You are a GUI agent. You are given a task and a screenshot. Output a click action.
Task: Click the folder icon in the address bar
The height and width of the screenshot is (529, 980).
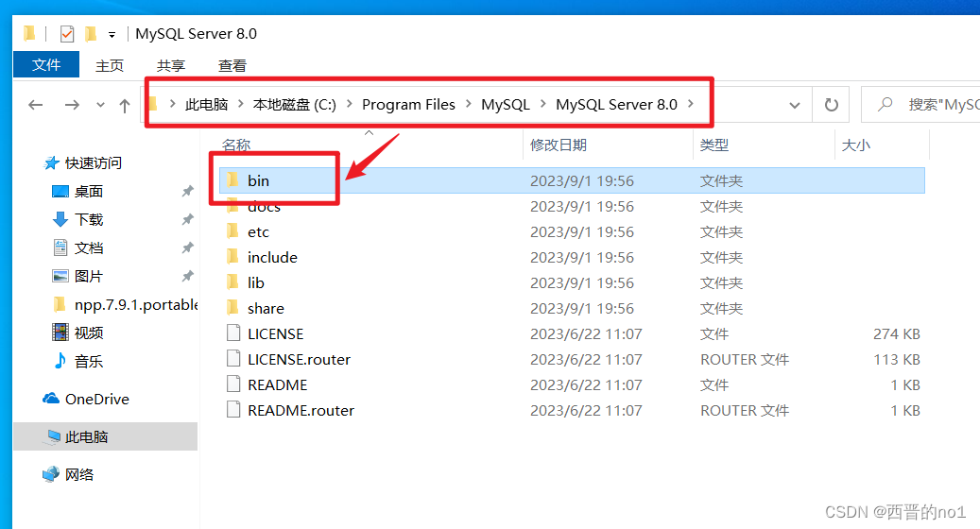pos(154,104)
